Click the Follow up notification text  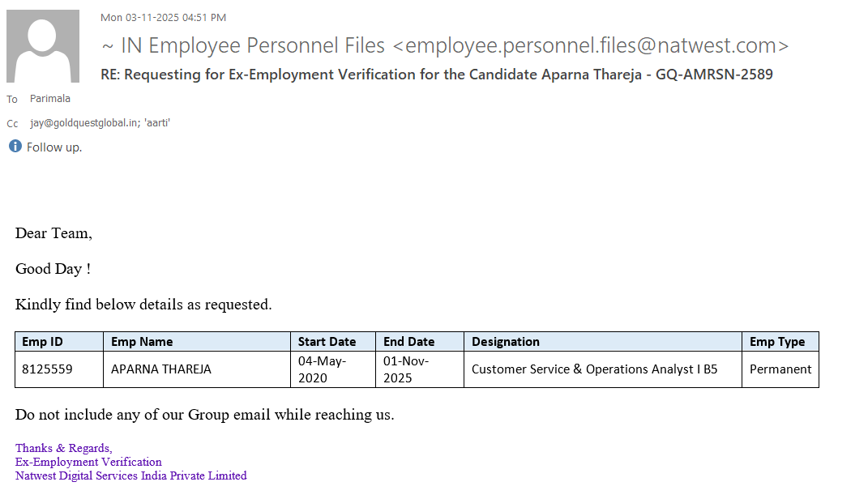pyautogui.click(x=54, y=147)
